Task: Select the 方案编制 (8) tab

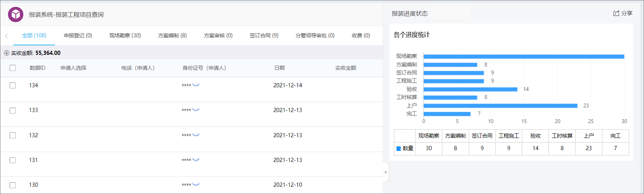Action: [x=172, y=35]
